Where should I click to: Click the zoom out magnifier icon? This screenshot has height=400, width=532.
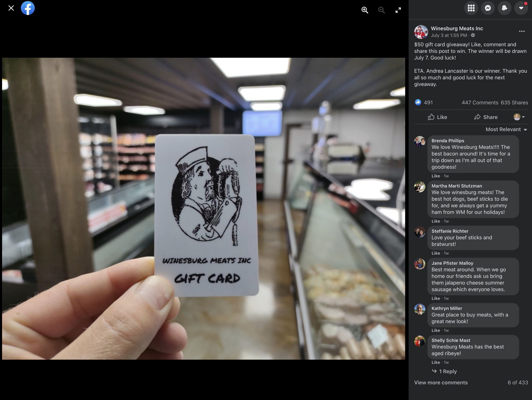pos(381,9)
